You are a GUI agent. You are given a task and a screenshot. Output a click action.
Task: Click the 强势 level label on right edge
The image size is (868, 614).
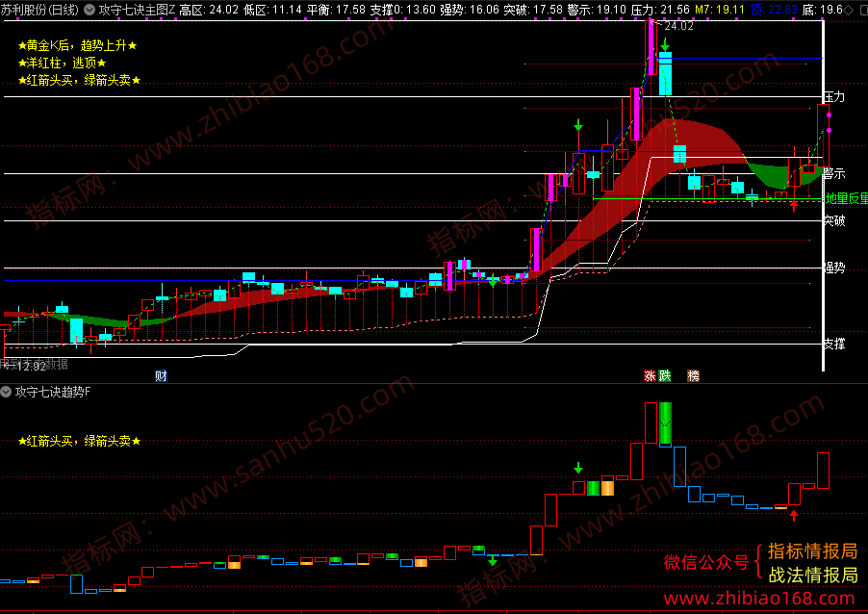(x=834, y=268)
